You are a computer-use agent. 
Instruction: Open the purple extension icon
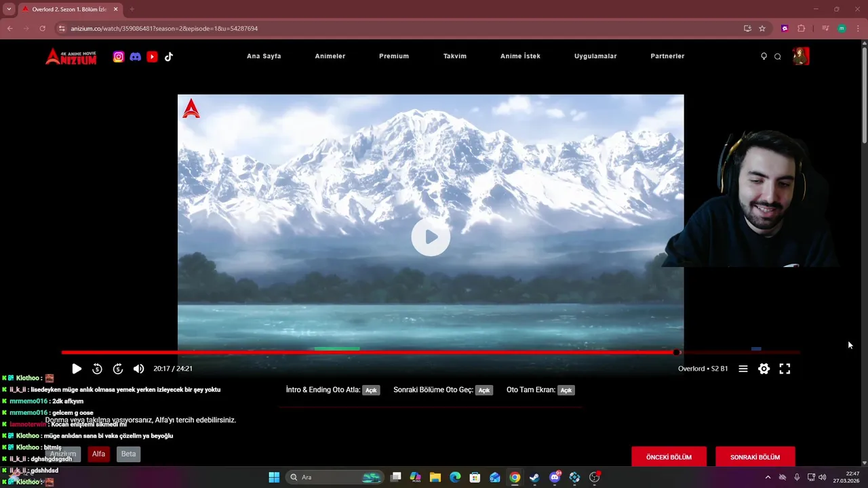[x=785, y=28]
